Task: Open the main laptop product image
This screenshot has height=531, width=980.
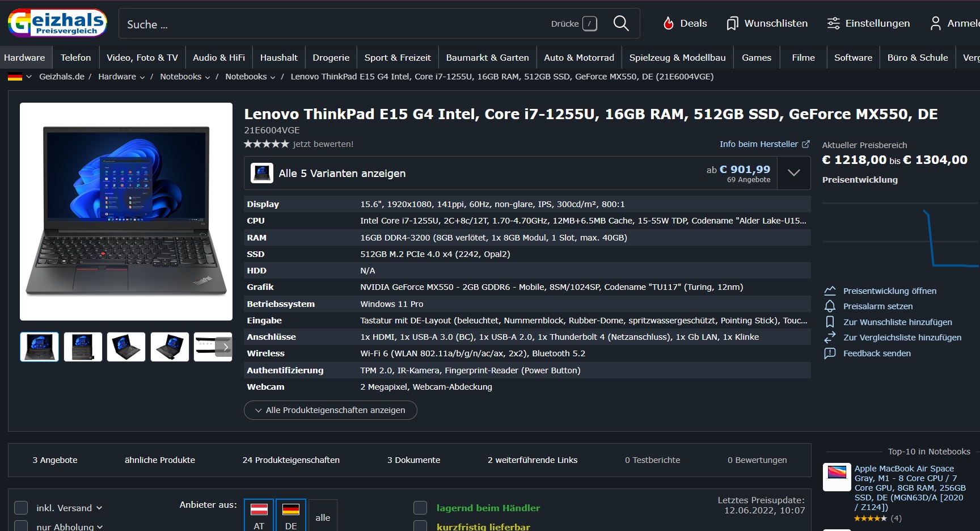Action: point(126,212)
